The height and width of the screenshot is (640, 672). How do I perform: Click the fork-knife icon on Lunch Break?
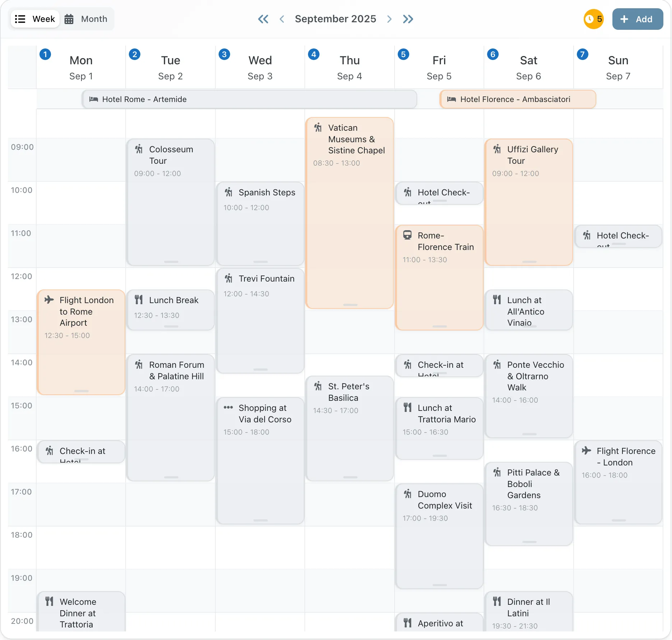pyautogui.click(x=139, y=300)
